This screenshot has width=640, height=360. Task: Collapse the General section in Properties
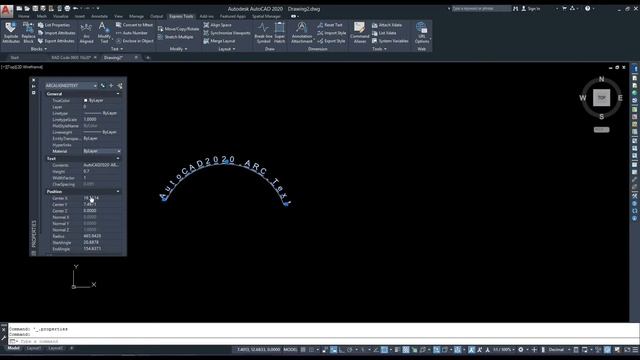(x=118, y=94)
